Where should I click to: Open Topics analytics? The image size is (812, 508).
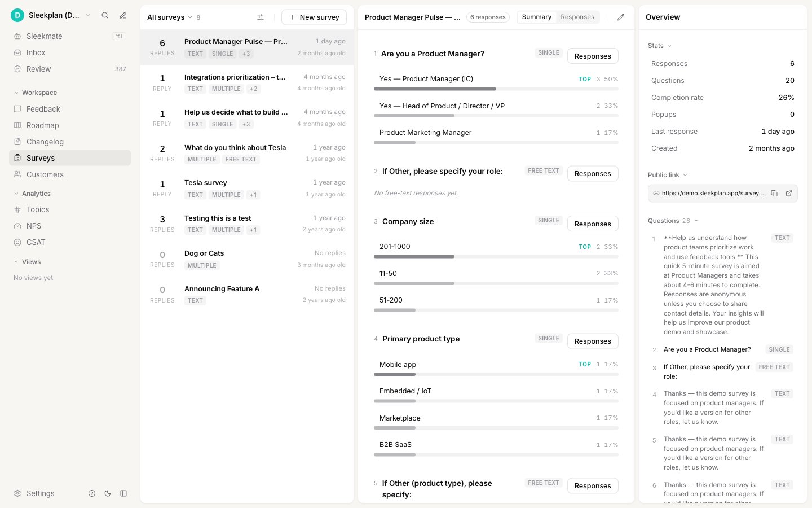point(70,209)
